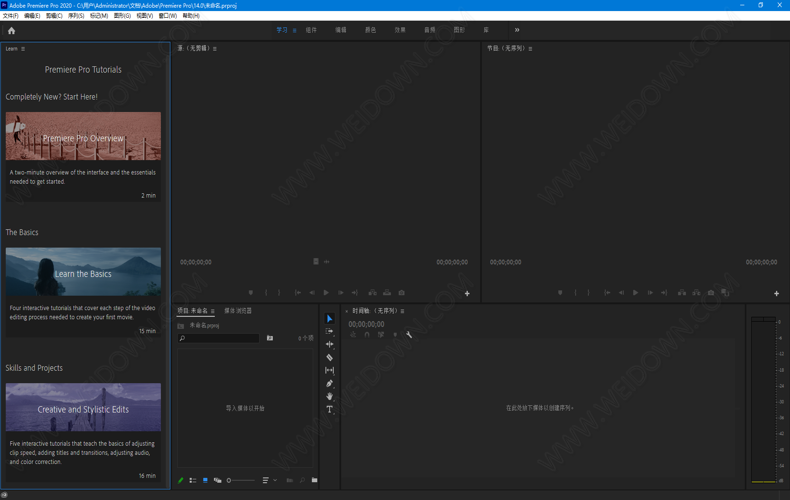790x500 pixels.
Task: Open sort icons dropdown in project panel
Action: pyautogui.click(x=268, y=480)
